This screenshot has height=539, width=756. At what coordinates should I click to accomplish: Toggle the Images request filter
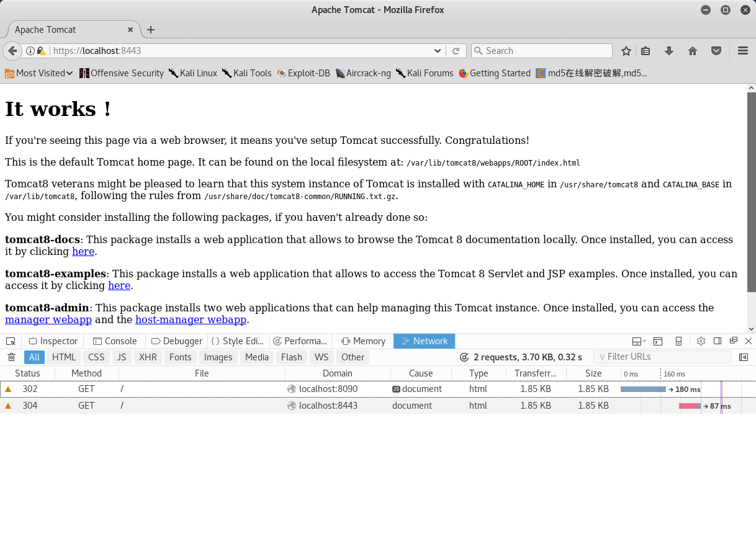coord(218,357)
